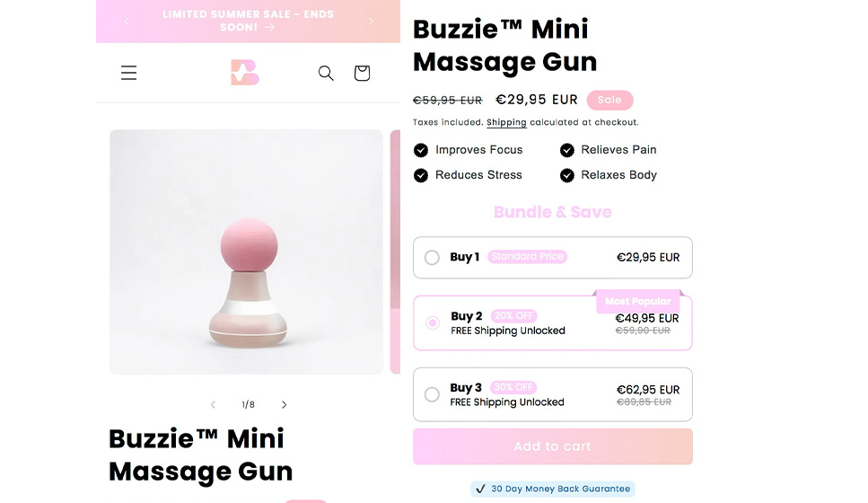The image size is (868, 503).
Task: Select the Buy 3 radio option
Action: tap(432, 394)
